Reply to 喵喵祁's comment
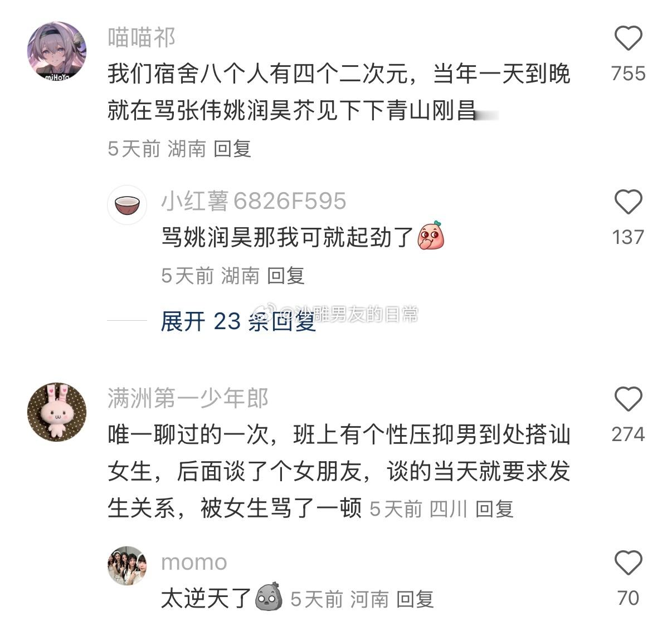672x626 pixels. (232, 149)
